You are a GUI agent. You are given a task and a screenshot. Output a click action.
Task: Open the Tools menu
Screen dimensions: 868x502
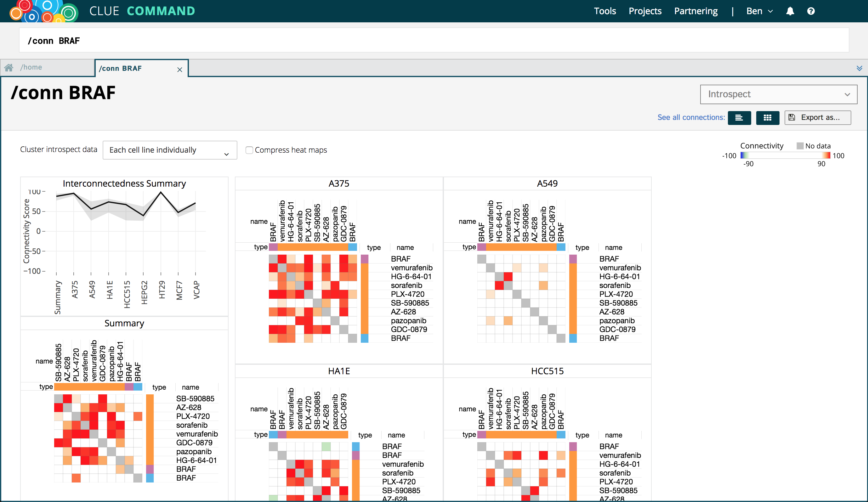(x=605, y=11)
